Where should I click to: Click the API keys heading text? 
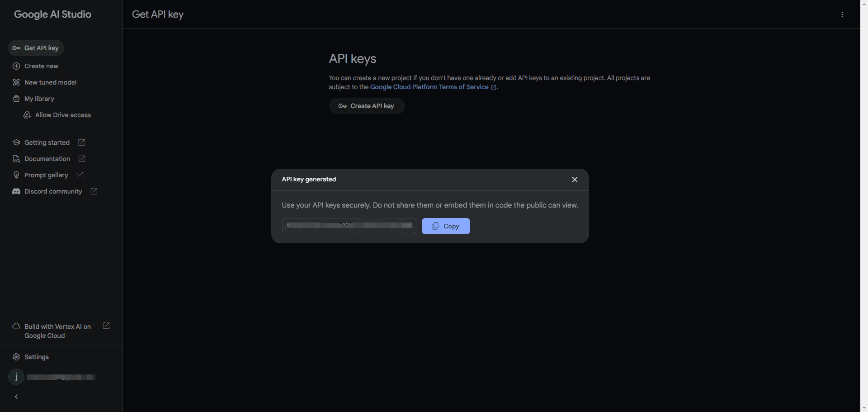[x=353, y=59]
